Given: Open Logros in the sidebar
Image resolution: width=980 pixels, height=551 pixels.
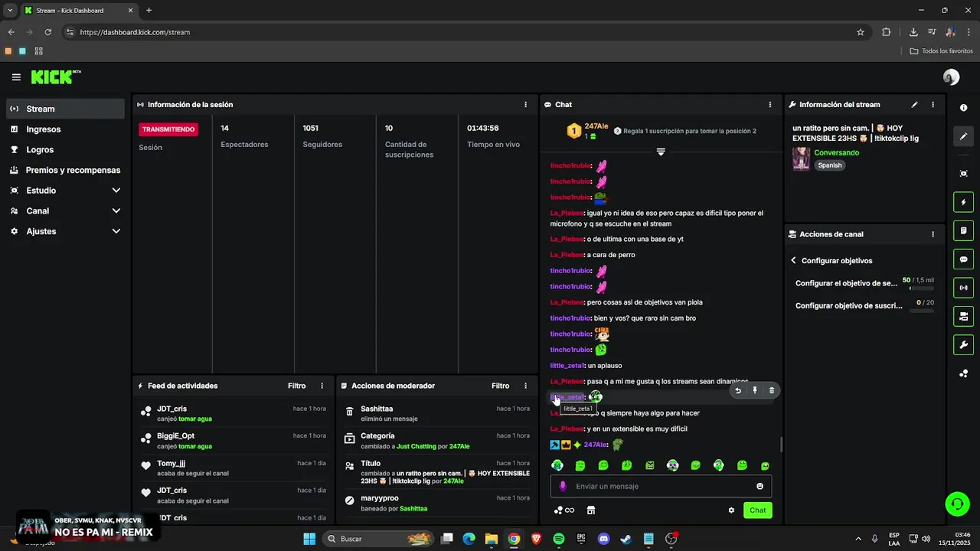Looking at the screenshot, I should [65, 150].
